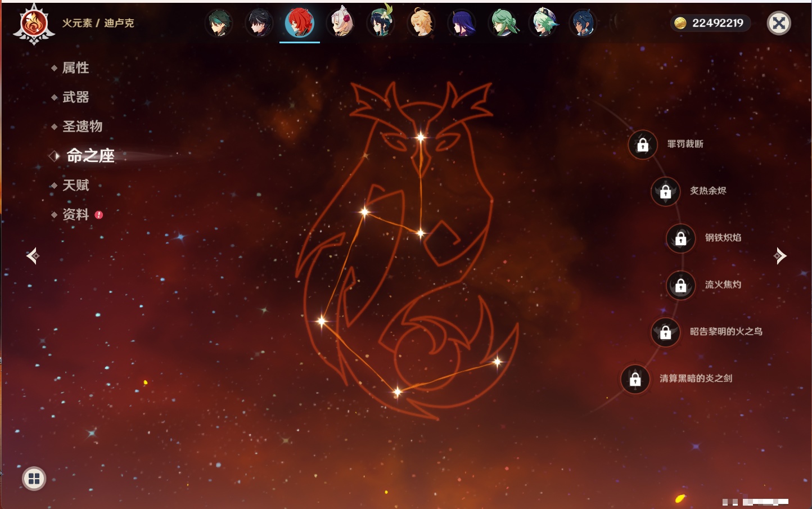Click the 钢铁炽焰 constellation label
This screenshot has height=509, width=812.
723,237
